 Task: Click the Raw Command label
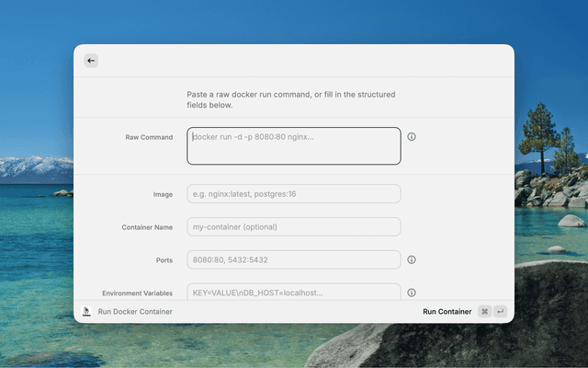(149, 137)
